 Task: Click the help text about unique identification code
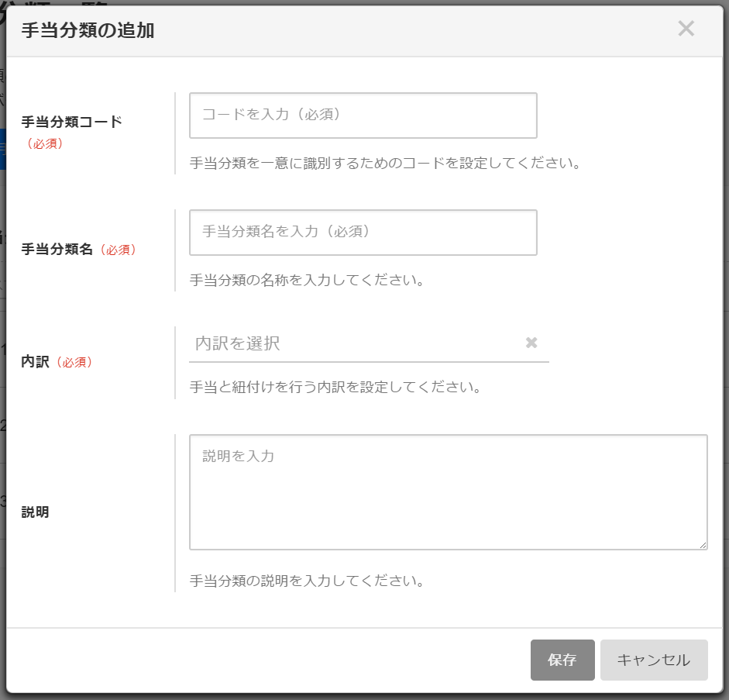coord(385,164)
